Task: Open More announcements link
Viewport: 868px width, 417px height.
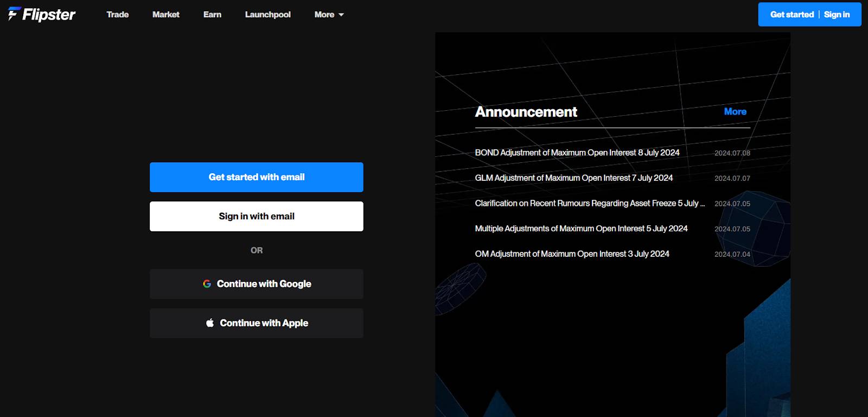Action: click(x=735, y=111)
